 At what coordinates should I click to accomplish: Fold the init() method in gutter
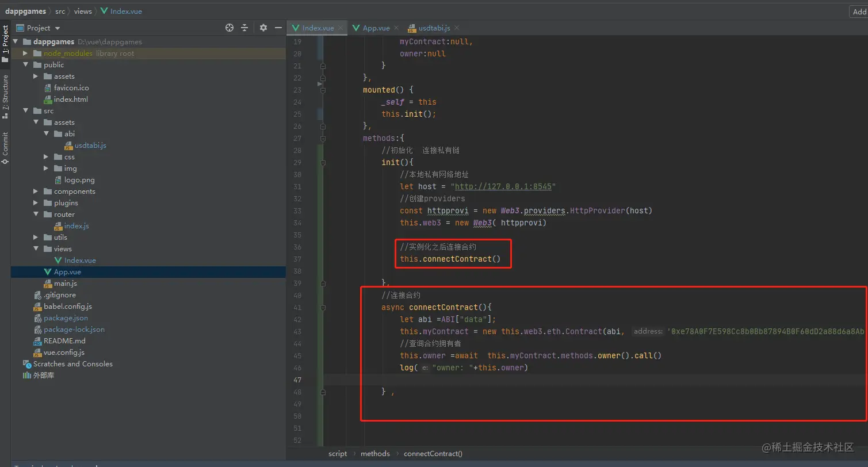pyautogui.click(x=323, y=163)
